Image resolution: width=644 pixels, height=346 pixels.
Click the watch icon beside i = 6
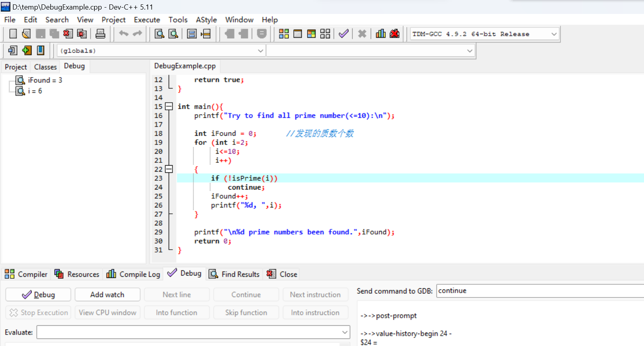20,91
